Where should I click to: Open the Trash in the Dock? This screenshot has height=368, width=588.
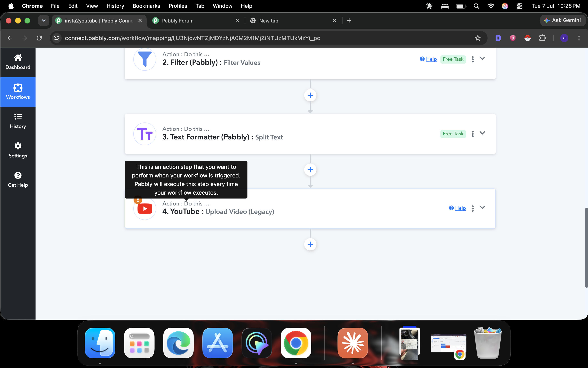point(488,343)
